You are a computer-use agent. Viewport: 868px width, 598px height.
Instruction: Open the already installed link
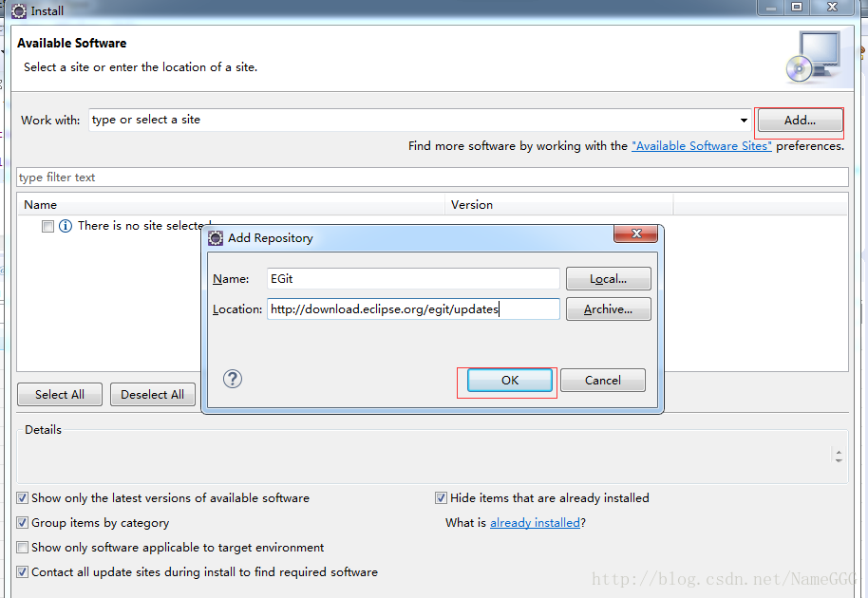(535, 523)
